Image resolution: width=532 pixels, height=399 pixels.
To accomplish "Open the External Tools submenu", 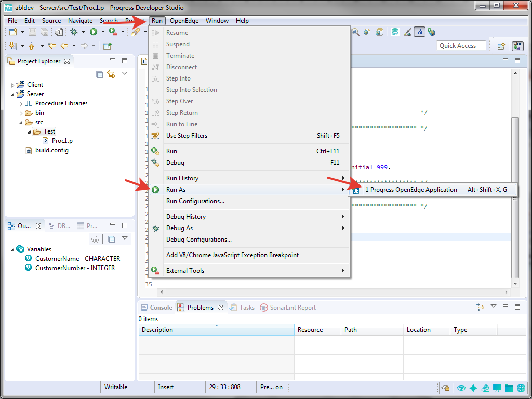I will coord(250,270).
